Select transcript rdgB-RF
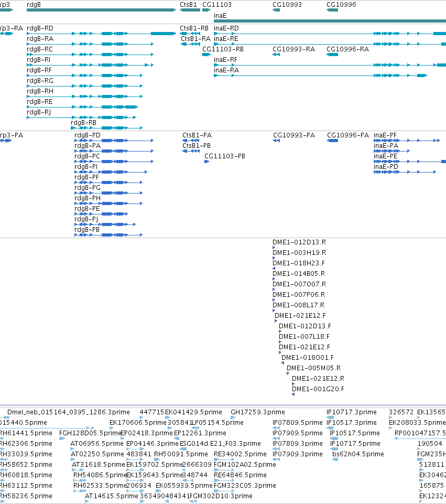Image resolution: width=446 pixels, height=504 pixels. coord(85,76)
